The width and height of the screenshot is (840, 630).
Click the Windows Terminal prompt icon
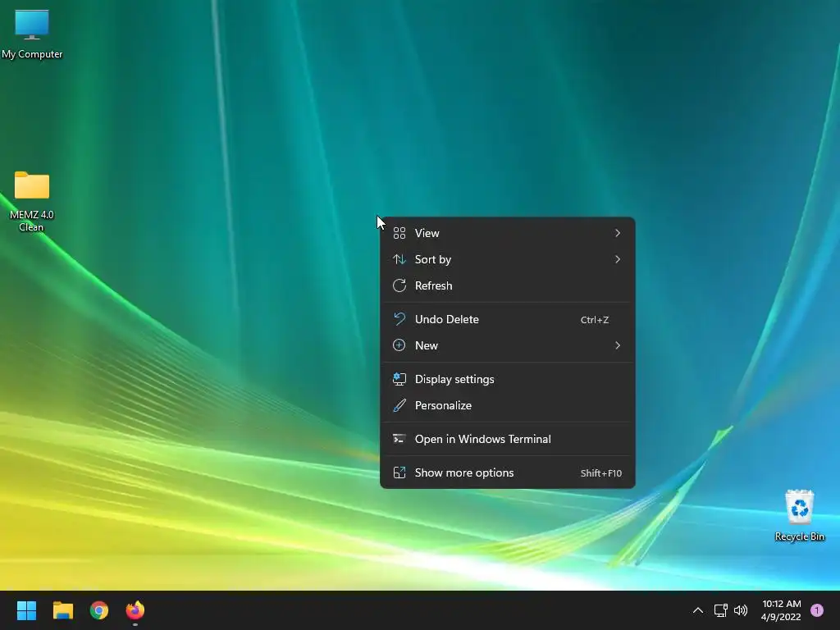click(x=399, y=439)
